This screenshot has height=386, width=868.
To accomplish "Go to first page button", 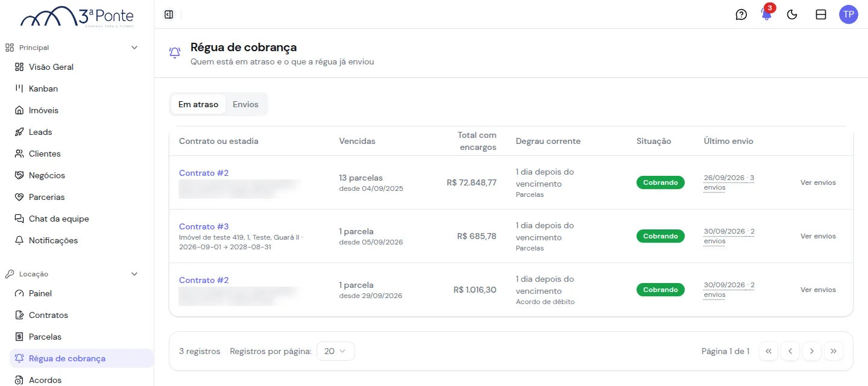I will point(769,351).
